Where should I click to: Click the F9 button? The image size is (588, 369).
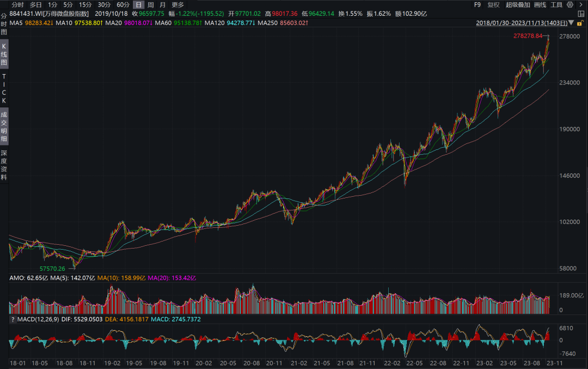coord(477,5)
